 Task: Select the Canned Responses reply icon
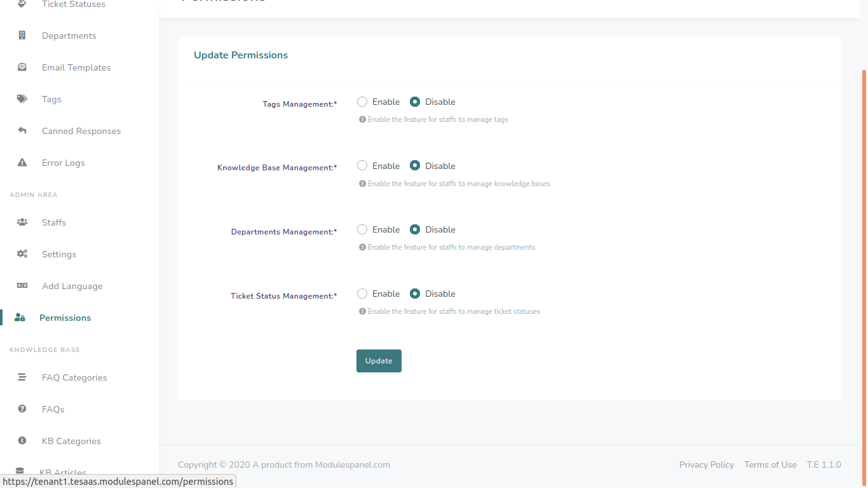click(22, 130)
